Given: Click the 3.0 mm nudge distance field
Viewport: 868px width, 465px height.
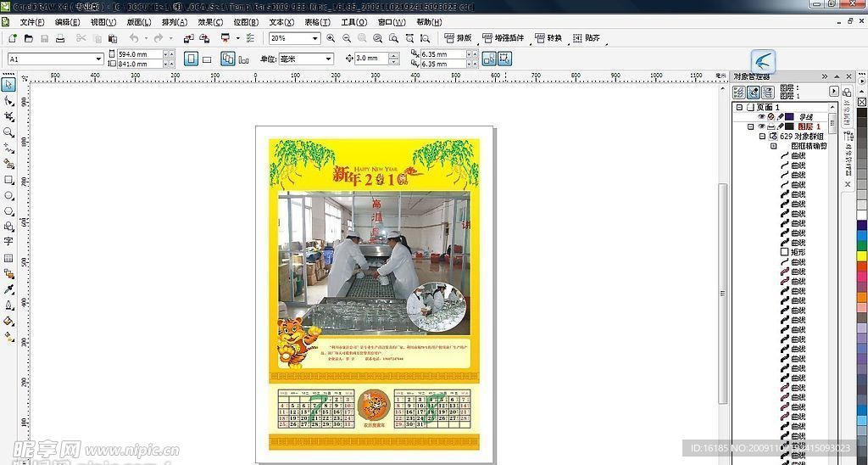Looking at the screenshot, I should (370, 59).
